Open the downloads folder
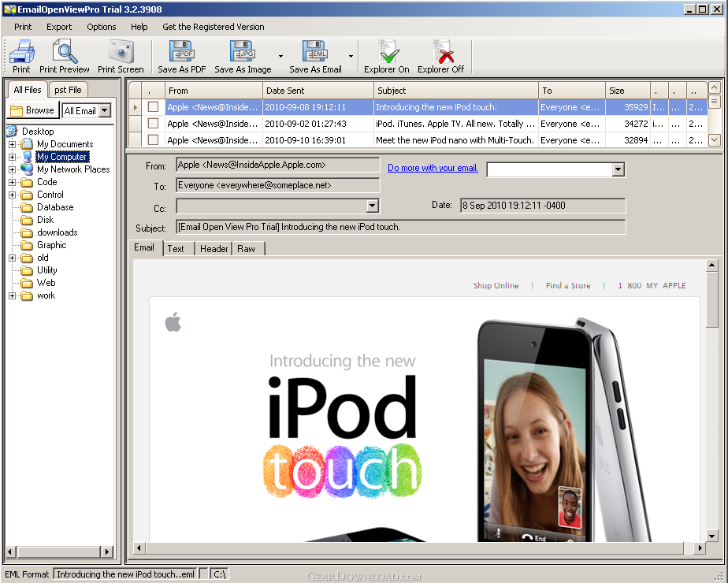Screen dimensions: 728x583 click(57, 232)
